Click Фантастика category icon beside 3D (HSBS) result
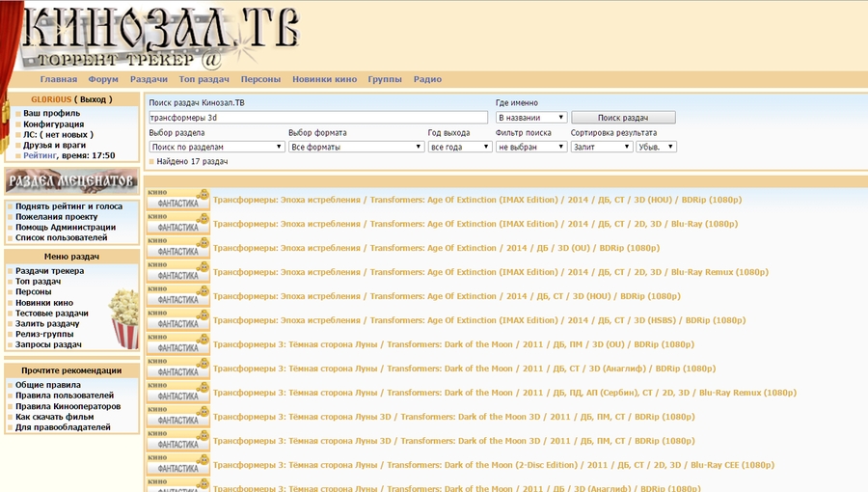This screenshot has height=492, width=868. [x=178, y=320]
